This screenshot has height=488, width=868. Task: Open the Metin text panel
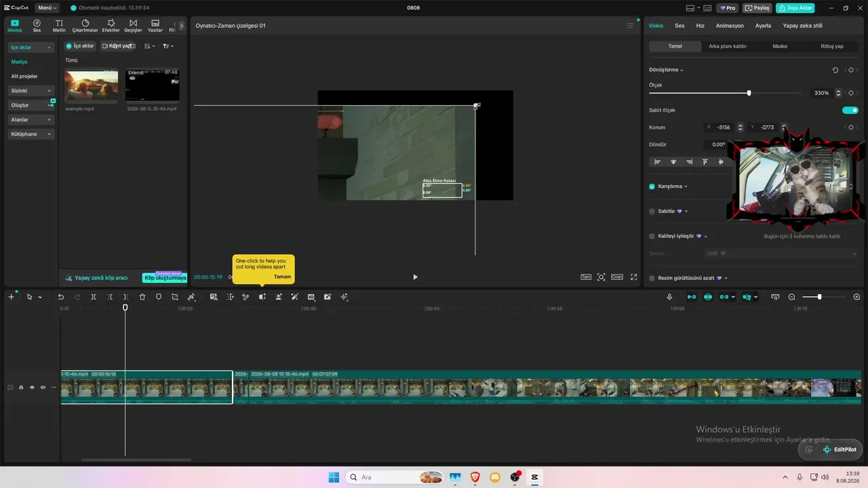(59, 25)
